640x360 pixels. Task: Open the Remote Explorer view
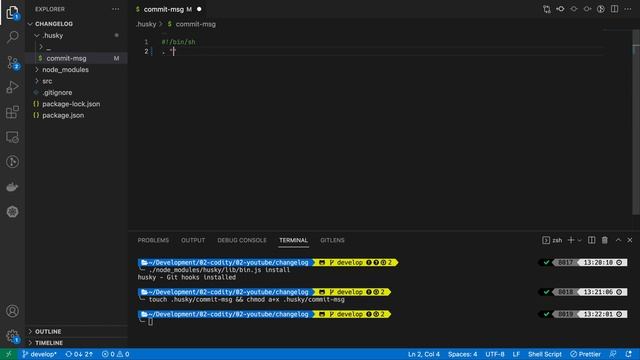(x=12, y=137)
